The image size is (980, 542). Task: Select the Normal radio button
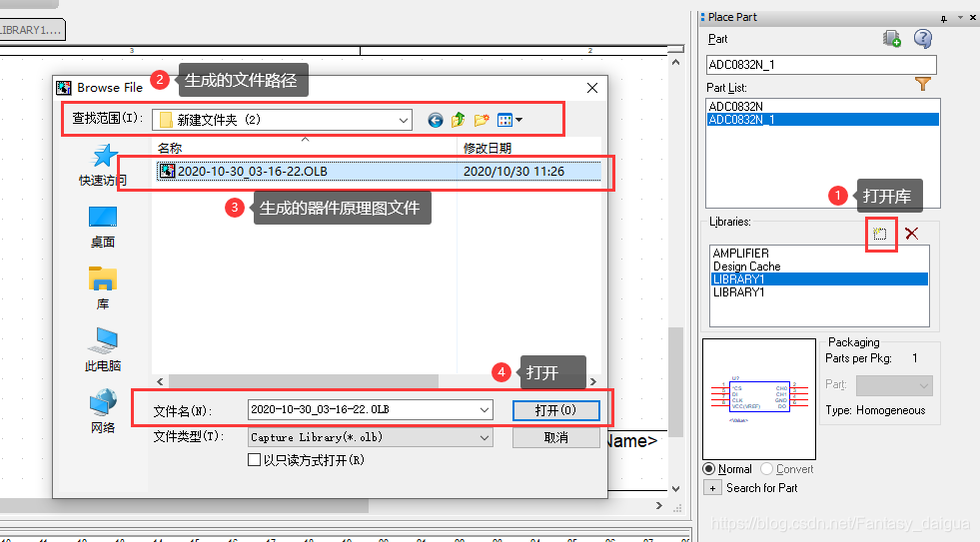[x=710, y=469]
